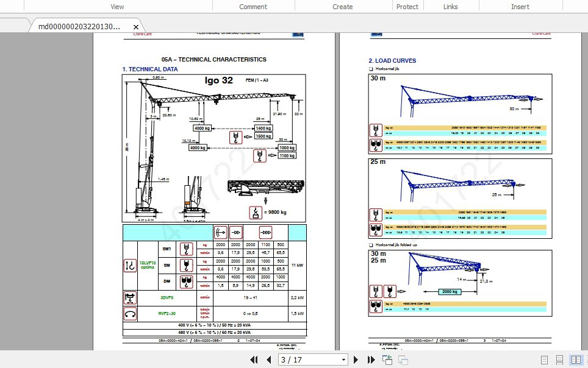The width and height of the screenshot is (588, 368).
Task: Open the Create menu
Action: [x=342, y=6]
